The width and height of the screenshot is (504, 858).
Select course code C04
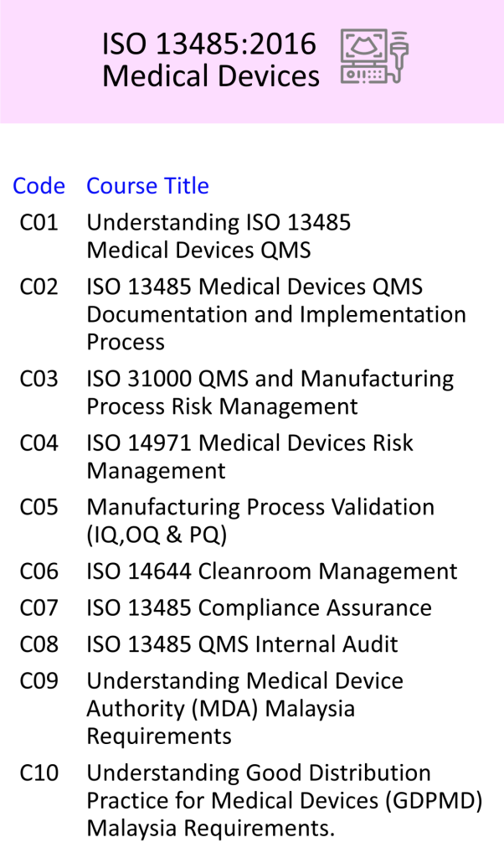[39, 442]
